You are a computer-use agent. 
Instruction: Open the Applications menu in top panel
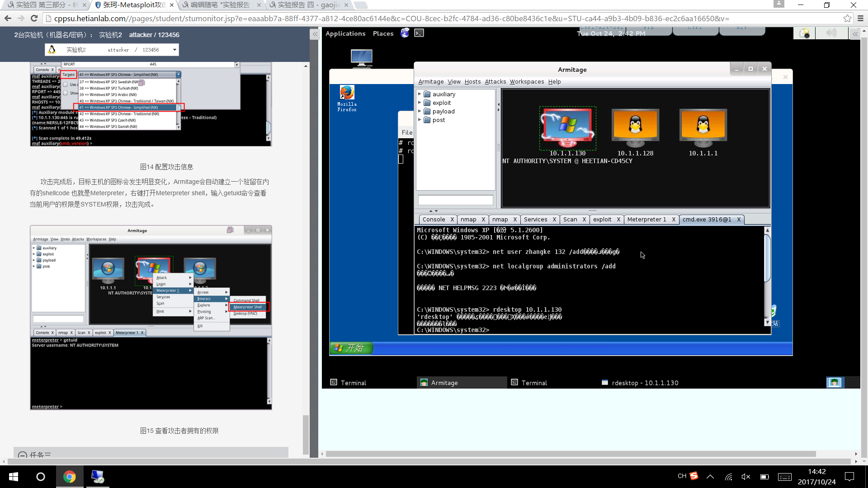pyautogui.click(x=345, y=33)
